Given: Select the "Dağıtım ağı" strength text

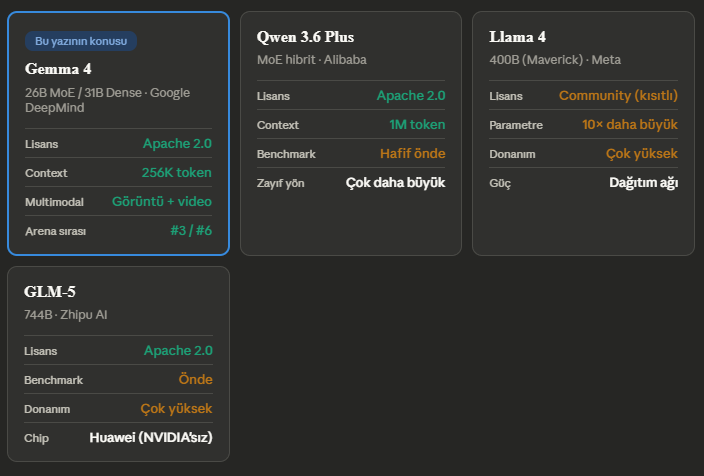Looking at the screenshot, I should (x=643, y=183).
